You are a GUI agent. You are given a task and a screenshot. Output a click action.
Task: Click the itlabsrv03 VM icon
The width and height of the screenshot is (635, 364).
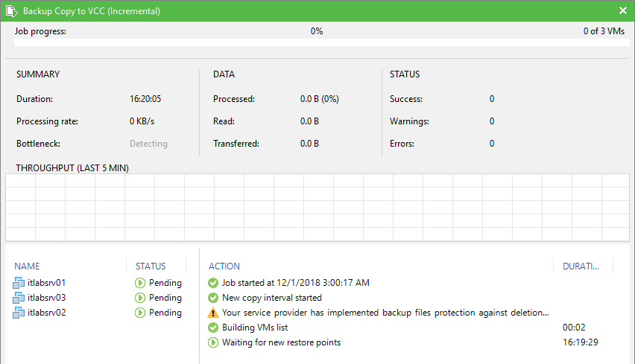click(19, 298)
